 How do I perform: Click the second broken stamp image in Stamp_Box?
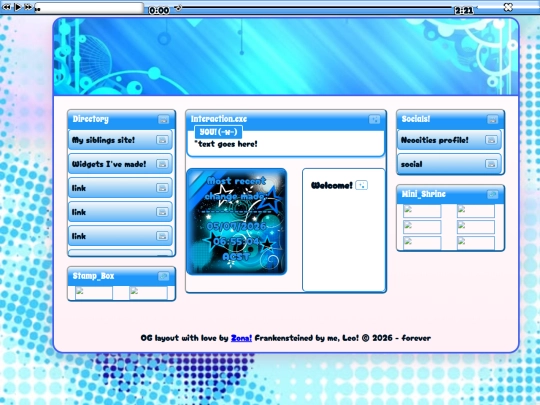click(x=148, y=293)
